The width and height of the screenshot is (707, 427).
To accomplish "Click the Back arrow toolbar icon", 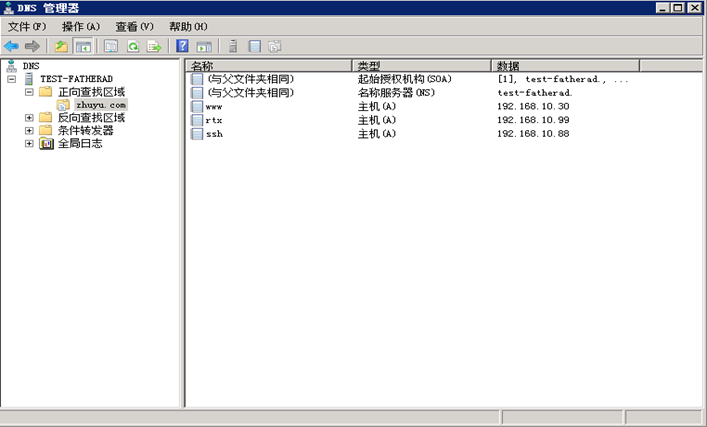I will tap(11, 46).
